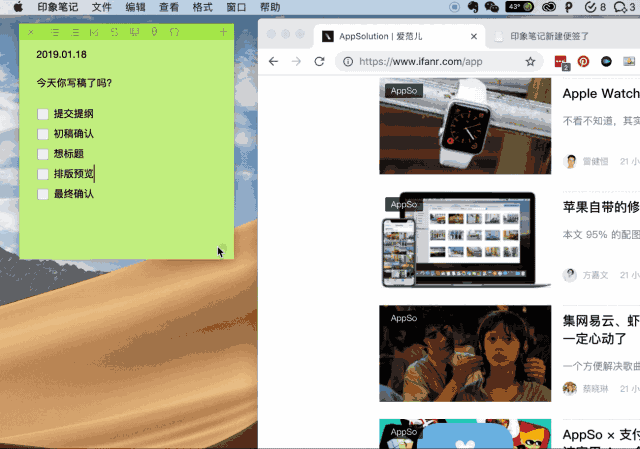The image size is (640, 449).
Task: Check the 最终确认 checkbox
Action: point(43,194)
